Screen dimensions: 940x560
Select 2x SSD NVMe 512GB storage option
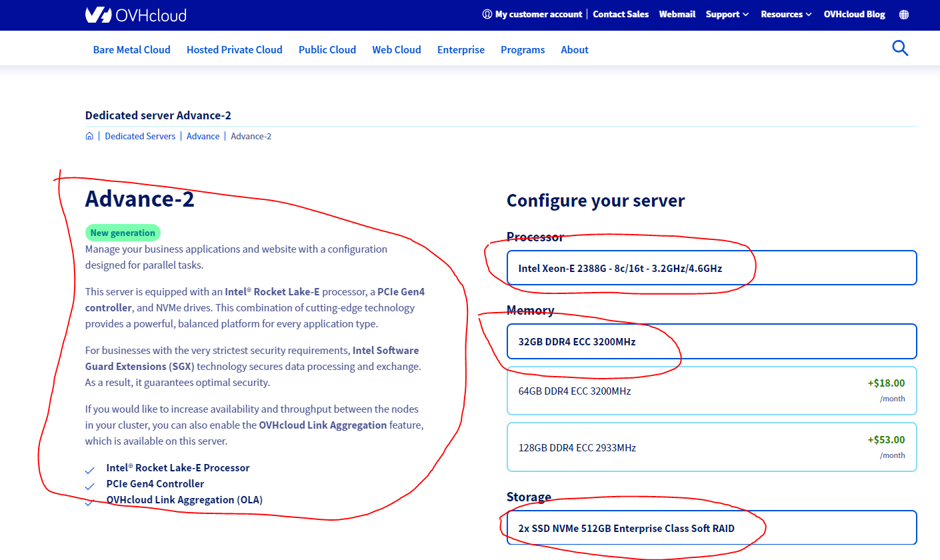tap(712, 528)
